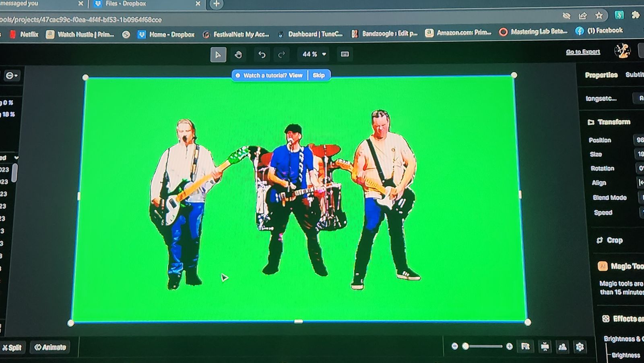Expand the Crop section
644x363 pixels.
pos(614,241)
